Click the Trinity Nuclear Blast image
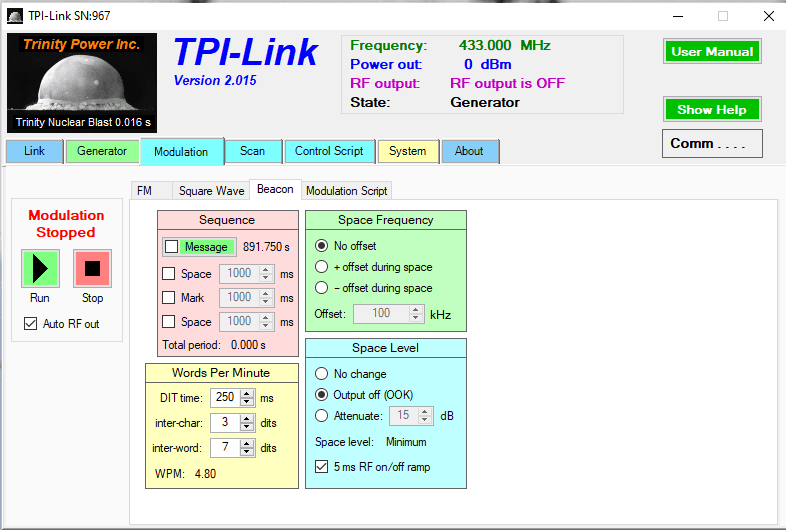Viewport: 786px width, 530px height. pyautogui.click(x=81, y=84)
